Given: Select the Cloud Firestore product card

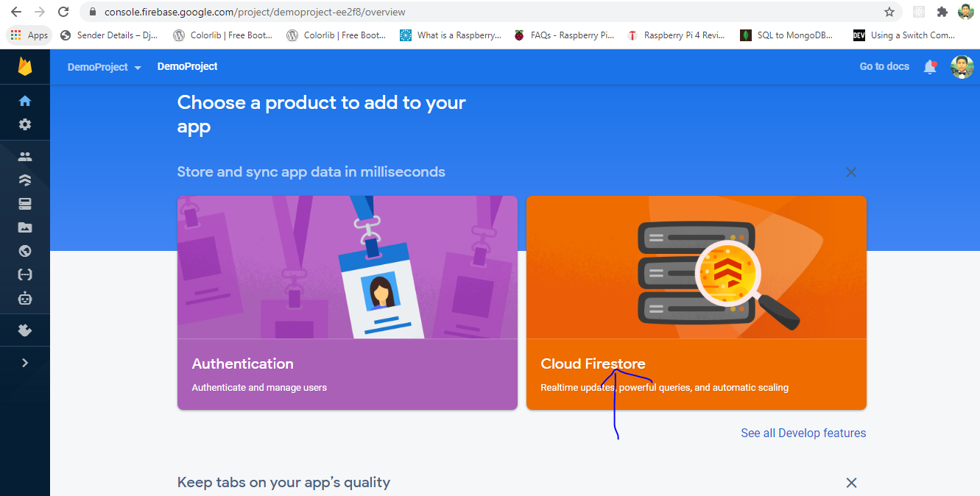Looking at the screenshot, I should click(696, 302).
